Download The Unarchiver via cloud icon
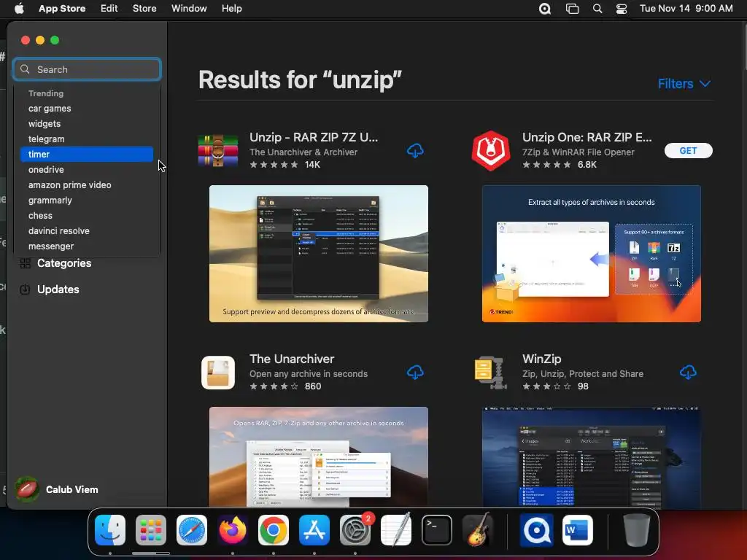 (x=415, y=373)
